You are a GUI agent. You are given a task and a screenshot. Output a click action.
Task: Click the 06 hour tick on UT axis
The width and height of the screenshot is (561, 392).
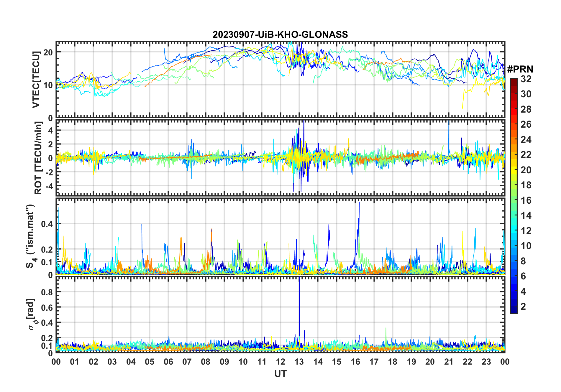[168, 362]
